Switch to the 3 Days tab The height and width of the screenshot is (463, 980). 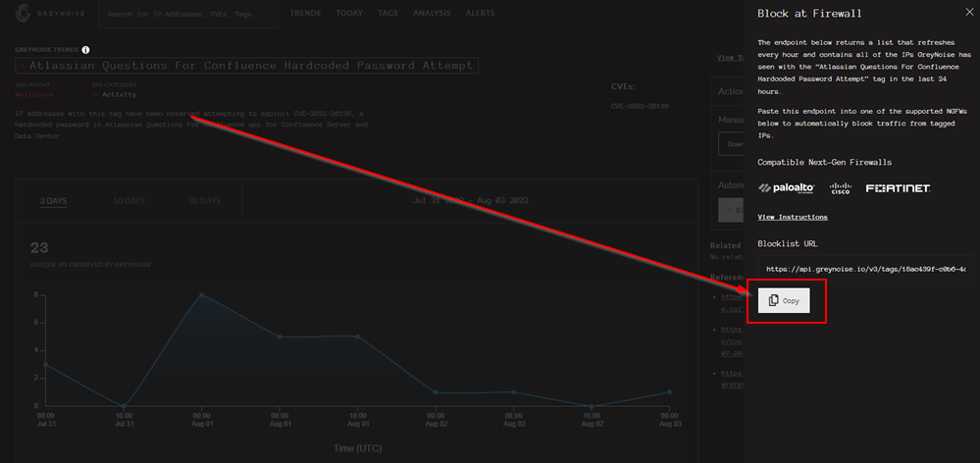[54, 201]
